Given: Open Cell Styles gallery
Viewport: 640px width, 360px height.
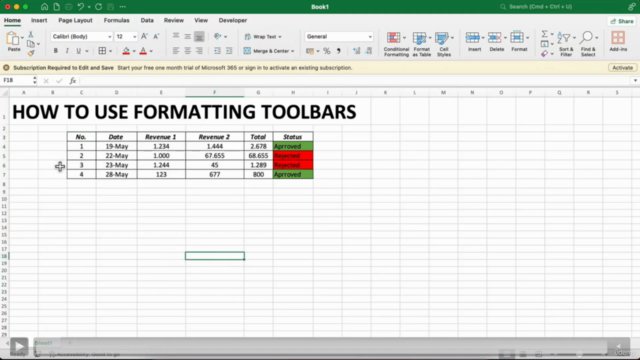Looking at the screenshot, I should click(444, 44).
